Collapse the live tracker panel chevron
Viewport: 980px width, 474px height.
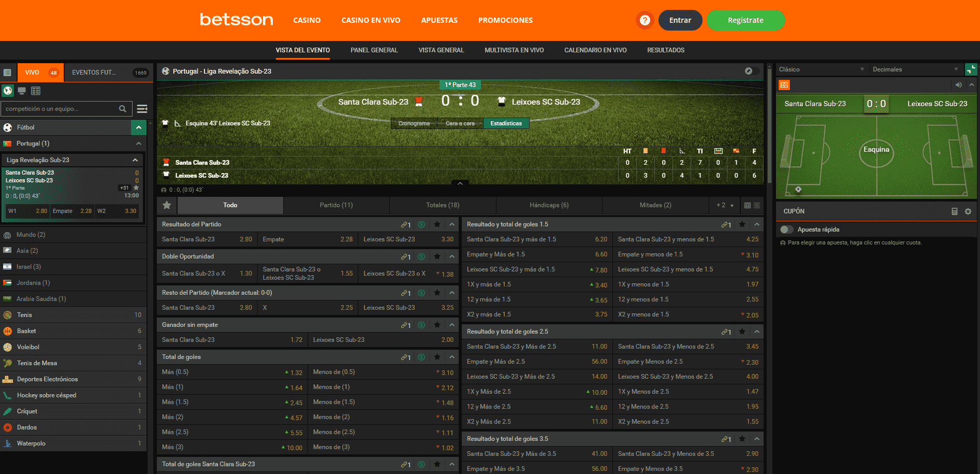(x=972, y=85)
